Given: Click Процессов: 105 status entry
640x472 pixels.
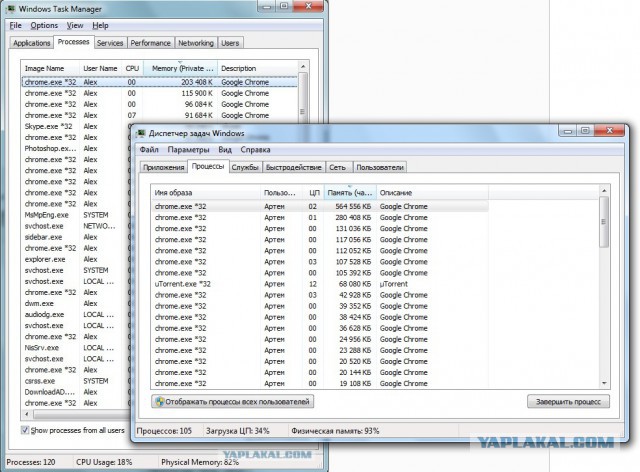Looking at the screenshot, I should click(164, 430).
